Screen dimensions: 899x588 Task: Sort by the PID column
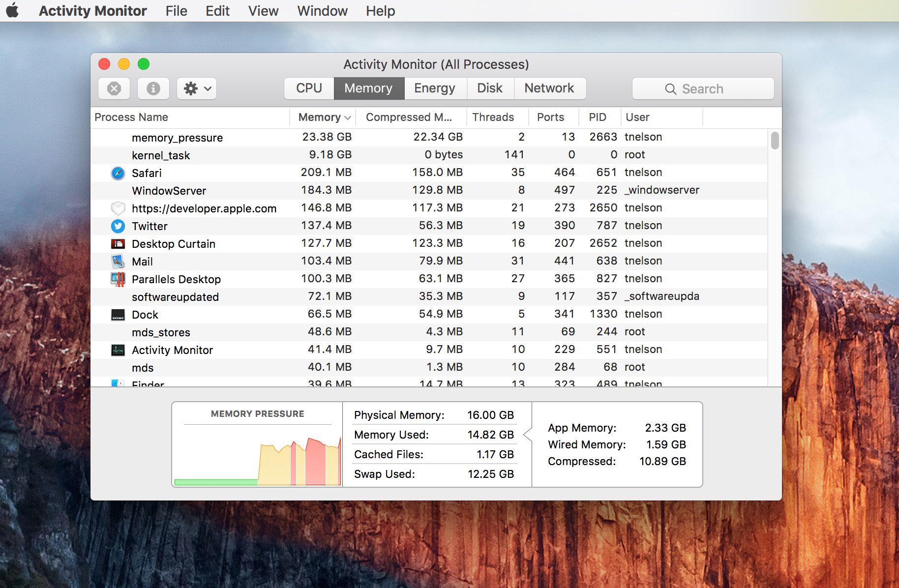click(599, 118)
